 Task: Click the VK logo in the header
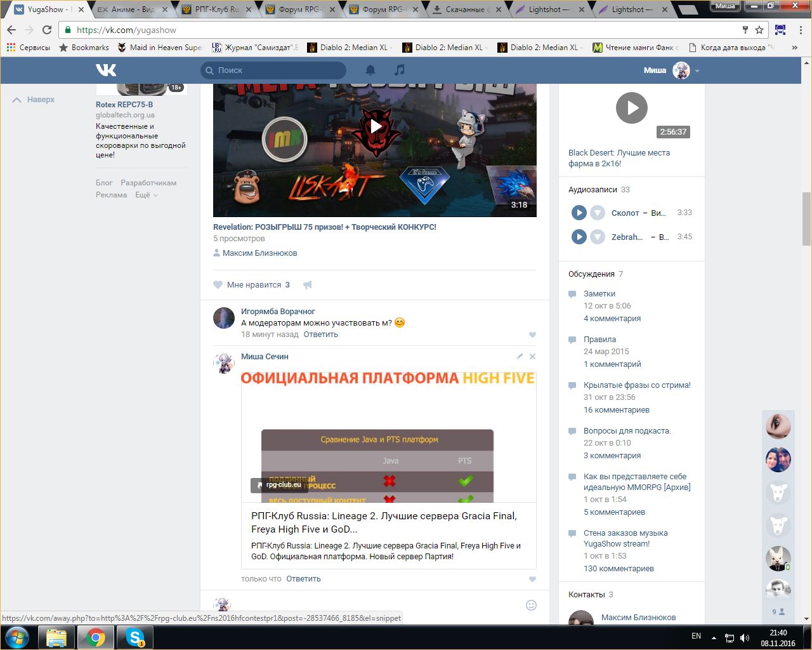[106, 70]
